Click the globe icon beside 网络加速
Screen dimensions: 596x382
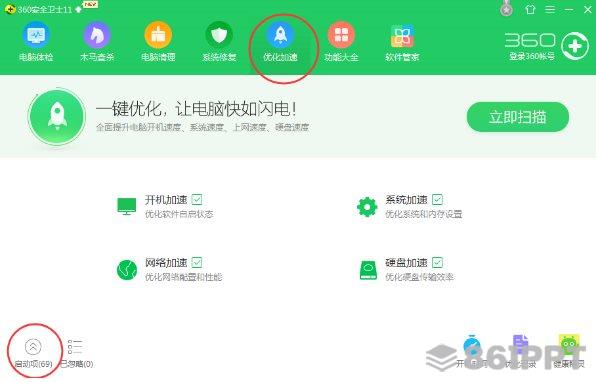click(127, 270)
